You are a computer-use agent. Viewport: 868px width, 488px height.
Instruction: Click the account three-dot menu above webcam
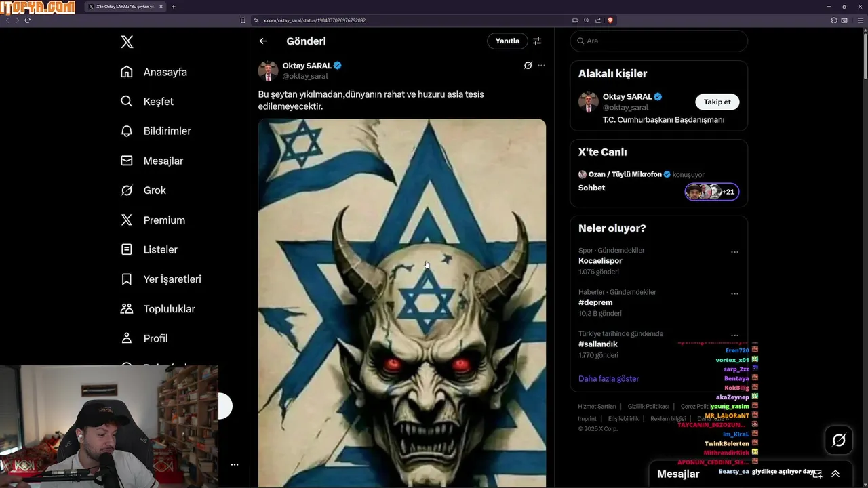pyautogui.click(x=235, y=465)
